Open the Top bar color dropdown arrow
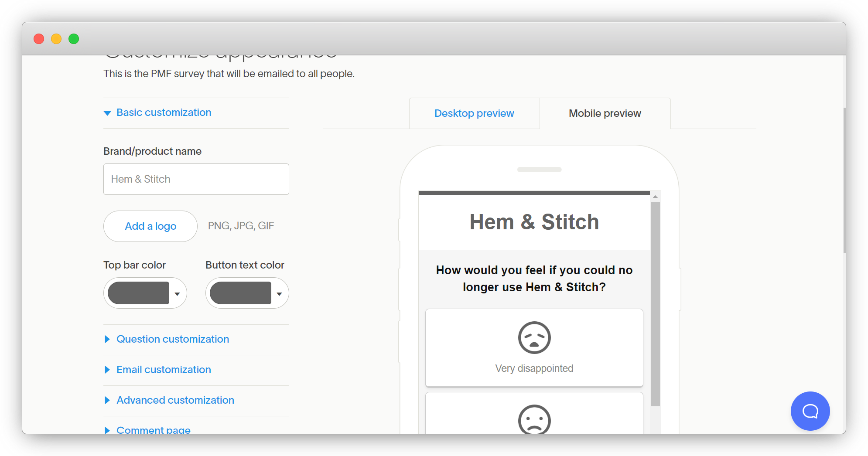The width and height of the screenshot is (868, 456). (x=178, y=293)
